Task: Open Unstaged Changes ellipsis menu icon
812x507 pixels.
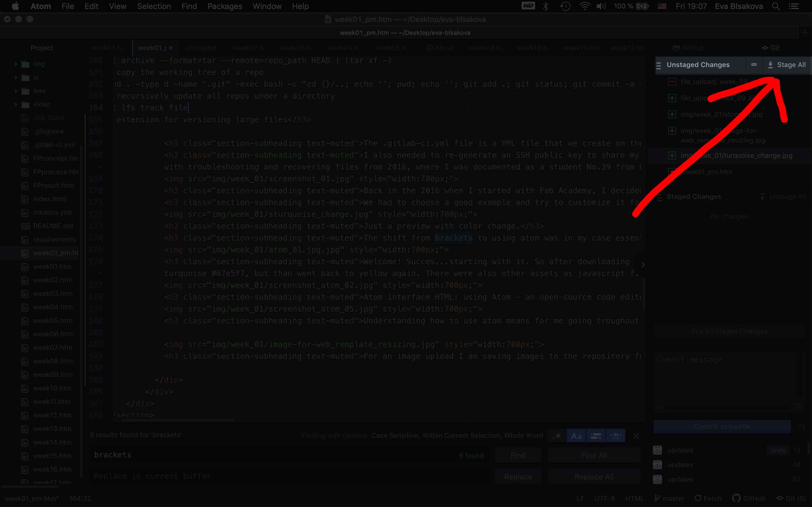Action: 754,65
